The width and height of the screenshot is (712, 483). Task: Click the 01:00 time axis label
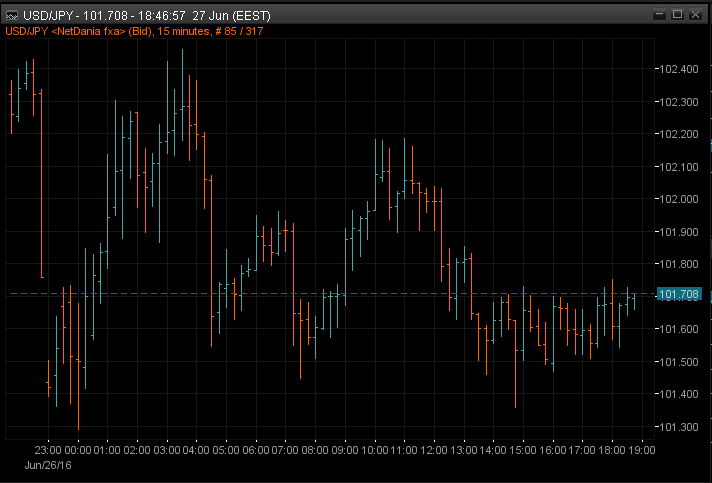pyautogui.click(x=107, y=450)
